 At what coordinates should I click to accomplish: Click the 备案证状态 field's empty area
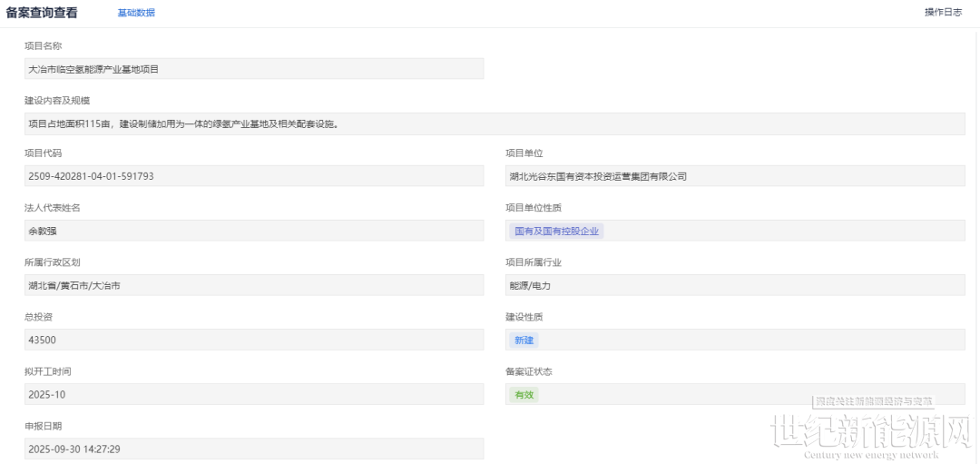click(671, 394)
